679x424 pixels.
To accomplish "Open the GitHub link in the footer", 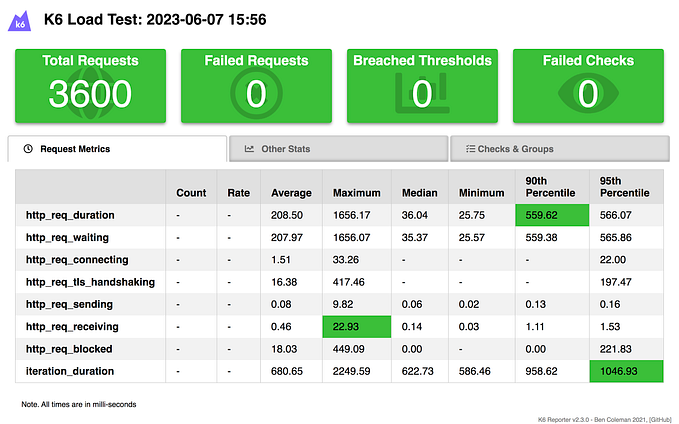I will click(660, 419).
